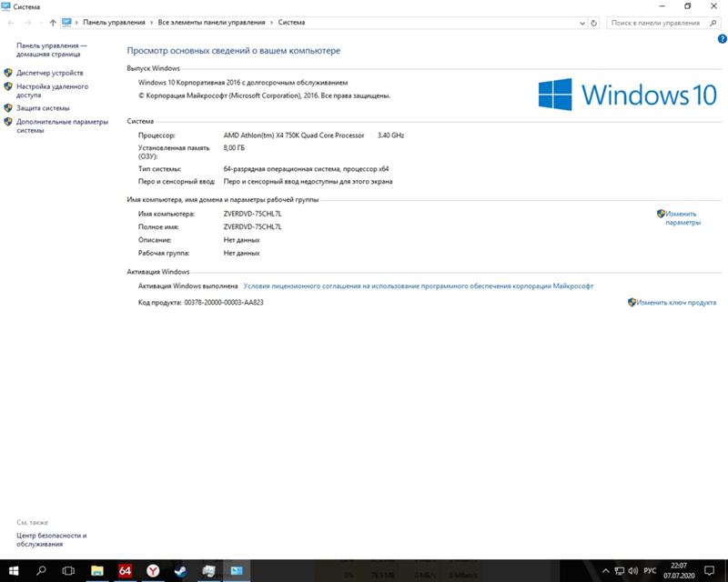728x582 pixels.
Task: Open the Windows Start menu
Action: pos(14,571)
